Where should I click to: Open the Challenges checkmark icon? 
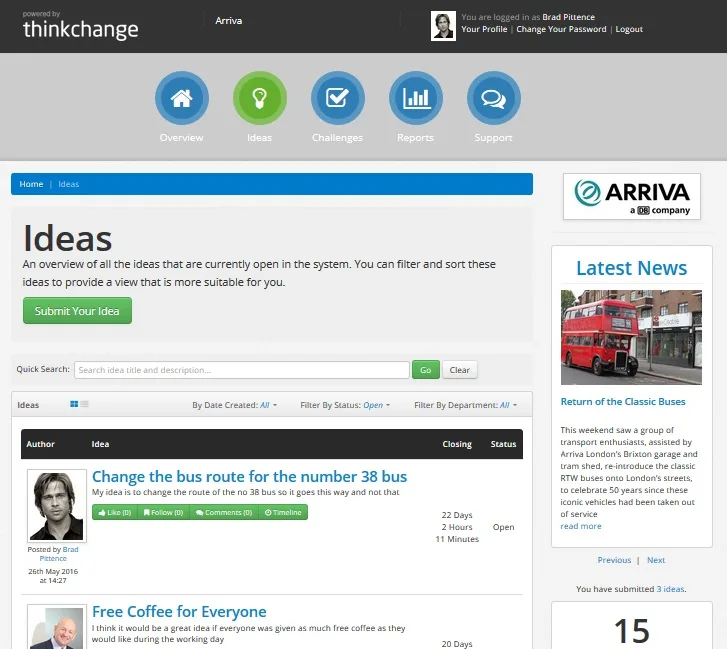(338, 98)
